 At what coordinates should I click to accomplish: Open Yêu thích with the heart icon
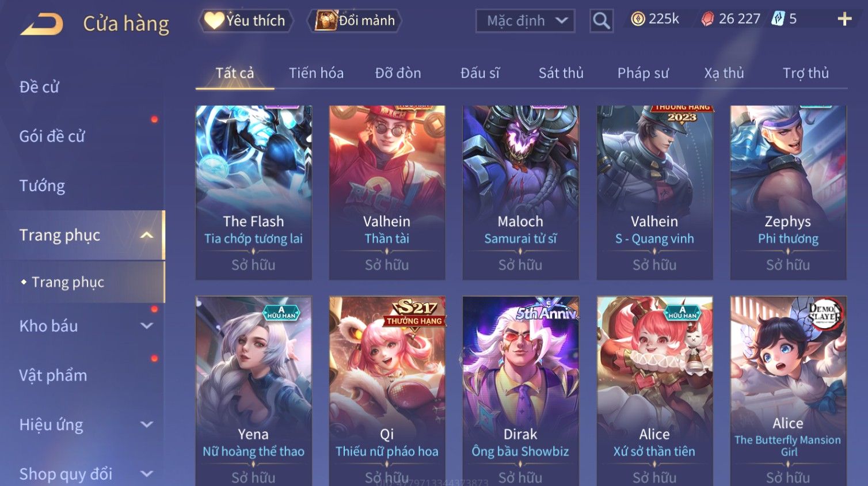[214, 21]
